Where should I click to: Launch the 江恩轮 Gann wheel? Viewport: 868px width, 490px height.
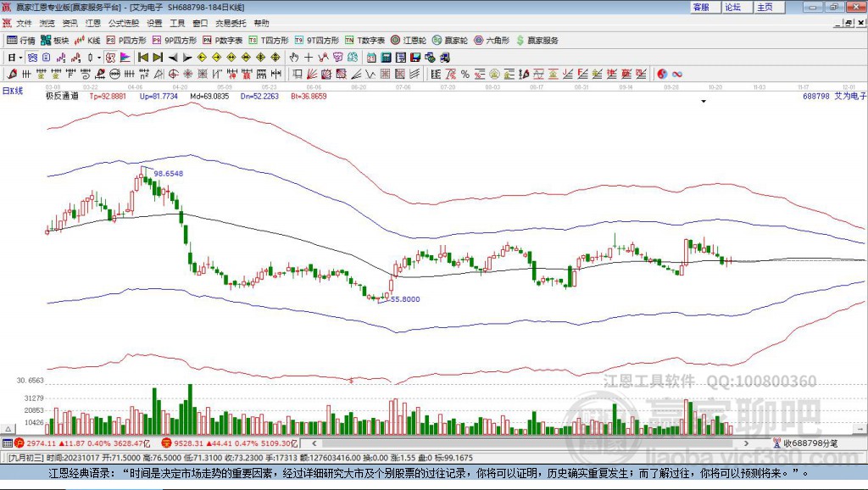pos(409,41)
